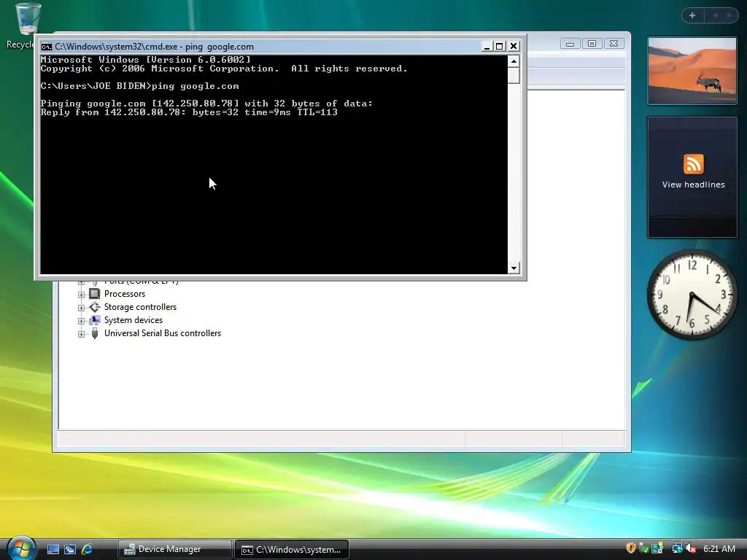Viewport: 747px width, 560px height.
Task: Select the Storage controllers icon
Action: coord(95,307)
